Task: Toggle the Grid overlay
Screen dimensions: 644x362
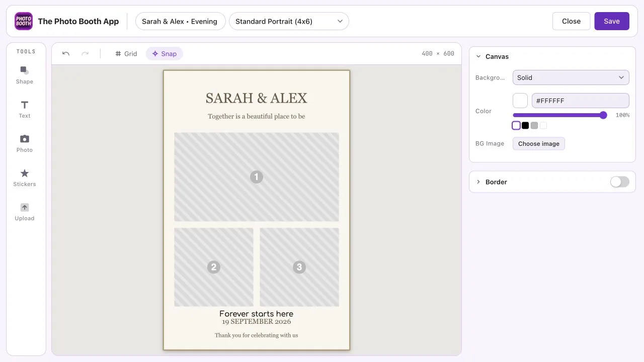Action: pos(126,54)
